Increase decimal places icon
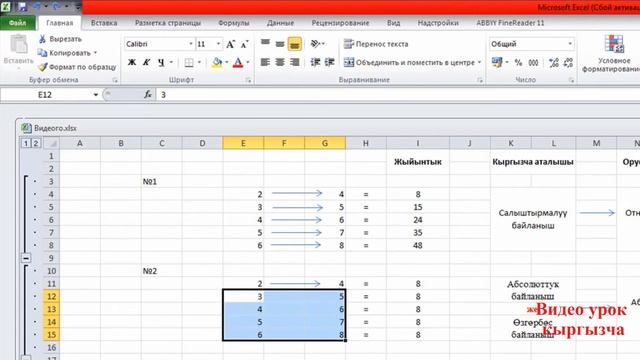640x360 pixels. click(x=554, y=62)
